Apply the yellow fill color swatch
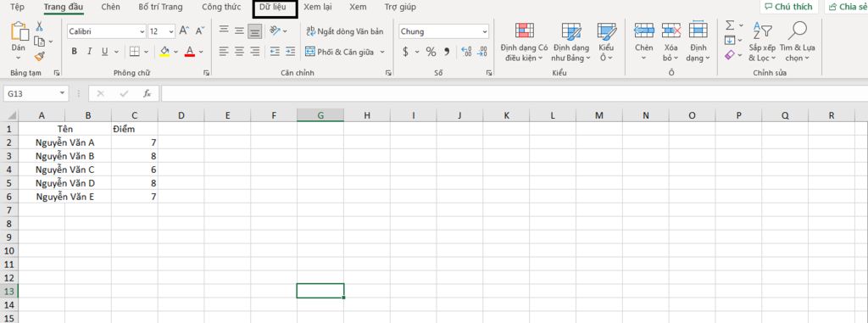Image resolution: width=868 pixels, height=323 pixels. (x=164, y=52)
